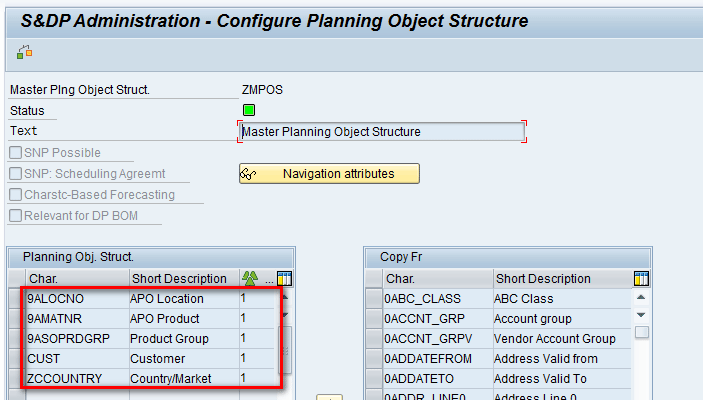Select row selector beside 0ABC_CLASS

[373, 298]
